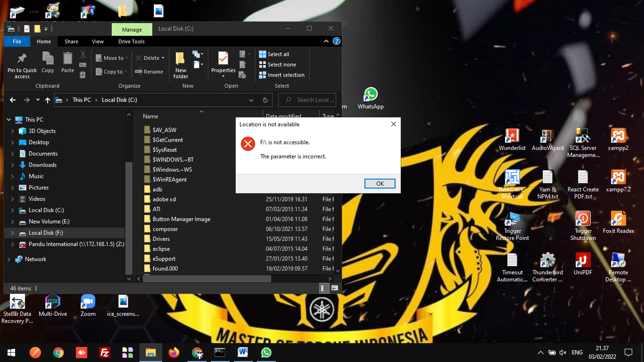
Task: Show hidden system tray icons
Action: point(540,352)
